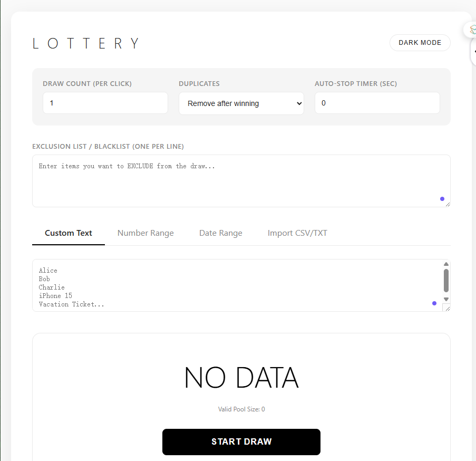Click the LOTTERY heading
The image size is (476, 461).
[x=85, y=43]
